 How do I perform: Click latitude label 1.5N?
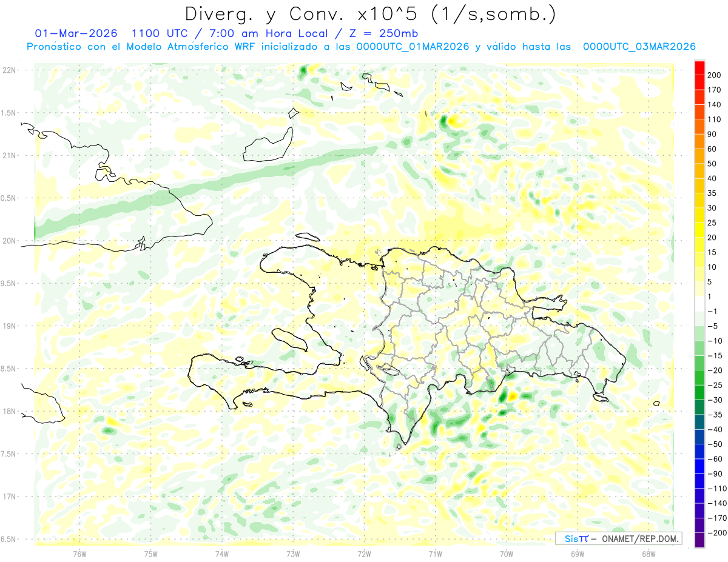pos(9,113)
